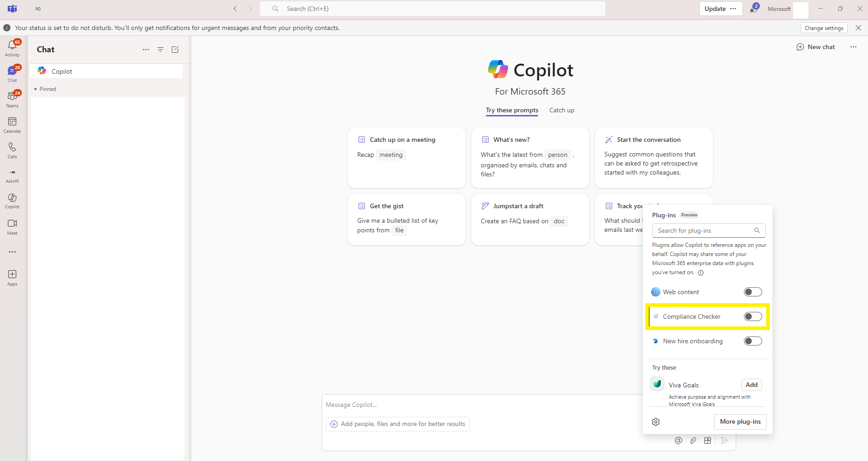Attach a file with the paperclip icon
Screen dimensions: 868x461
click(x=693, y=440)
